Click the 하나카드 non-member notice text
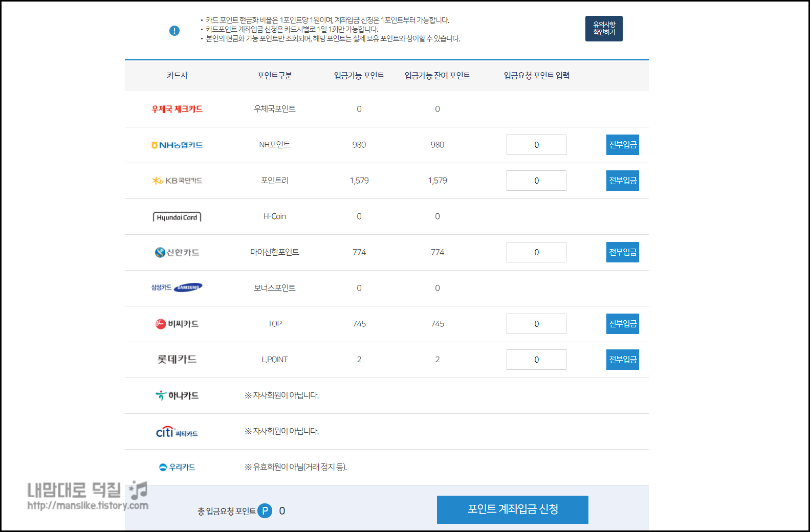 [282, 395]
